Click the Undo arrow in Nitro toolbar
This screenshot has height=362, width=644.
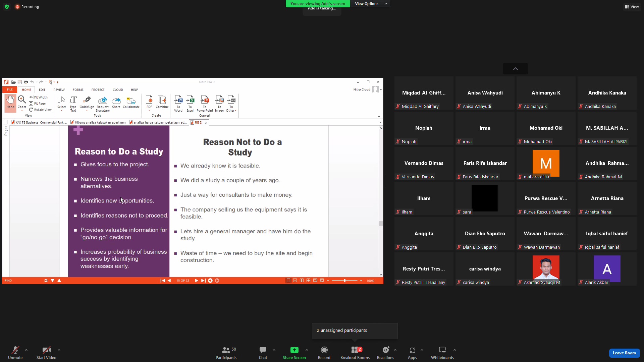click(32, 82)
